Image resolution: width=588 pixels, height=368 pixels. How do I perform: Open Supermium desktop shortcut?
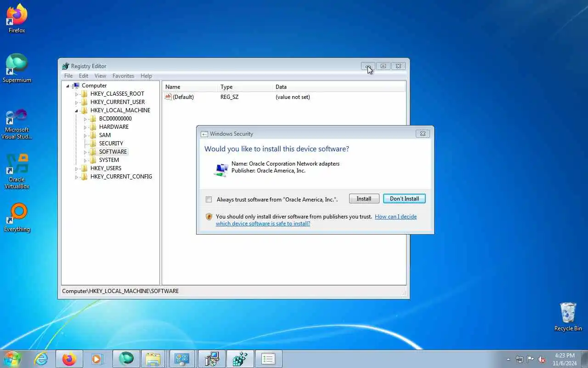[17, 68]
